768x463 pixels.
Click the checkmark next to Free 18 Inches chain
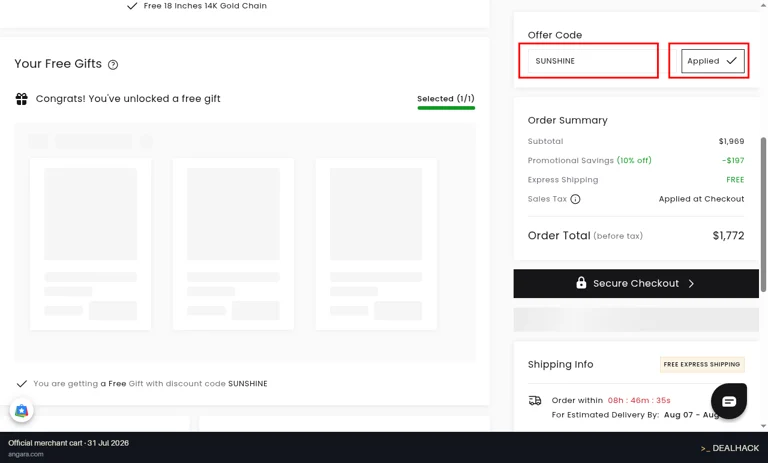[x=132, y=6]
